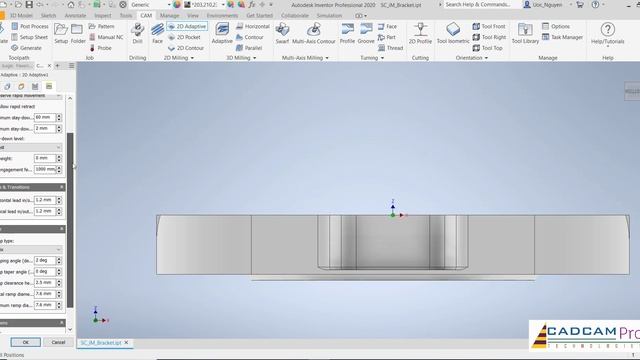Open the Manage ribbon tab

pyautogui.click(x=169, y=16)
